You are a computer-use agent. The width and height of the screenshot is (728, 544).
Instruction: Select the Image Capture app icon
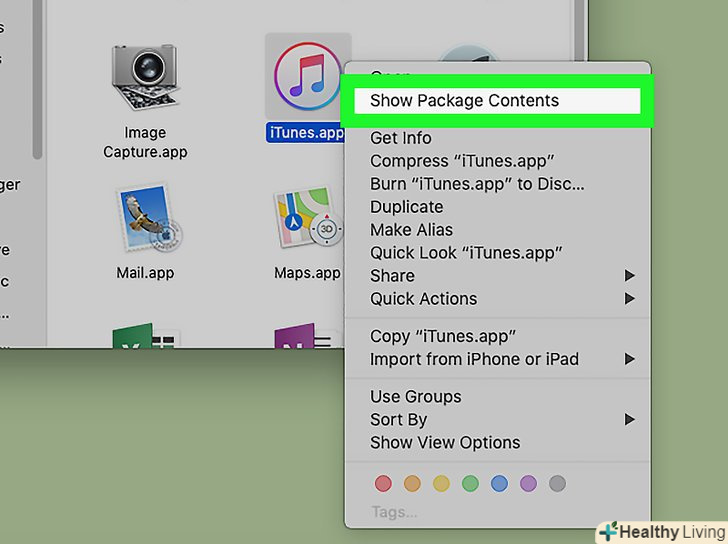145,77
